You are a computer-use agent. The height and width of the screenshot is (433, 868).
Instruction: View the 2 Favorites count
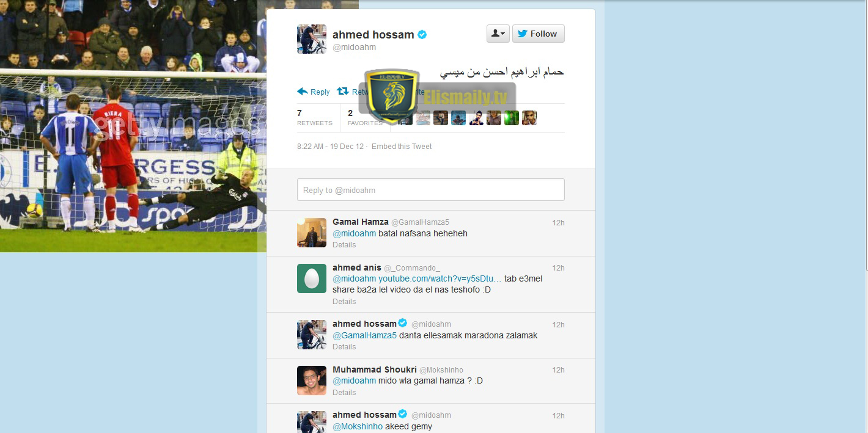click(x=365, y=117)
